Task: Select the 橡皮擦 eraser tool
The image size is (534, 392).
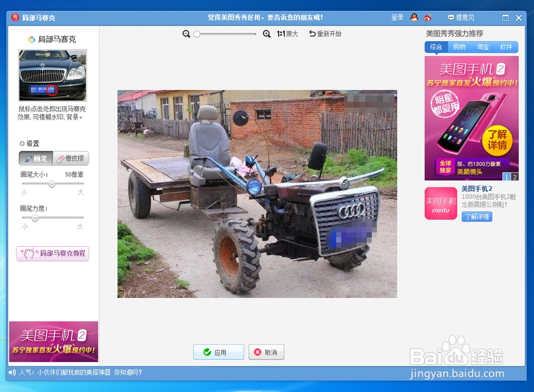Action: 71,159
